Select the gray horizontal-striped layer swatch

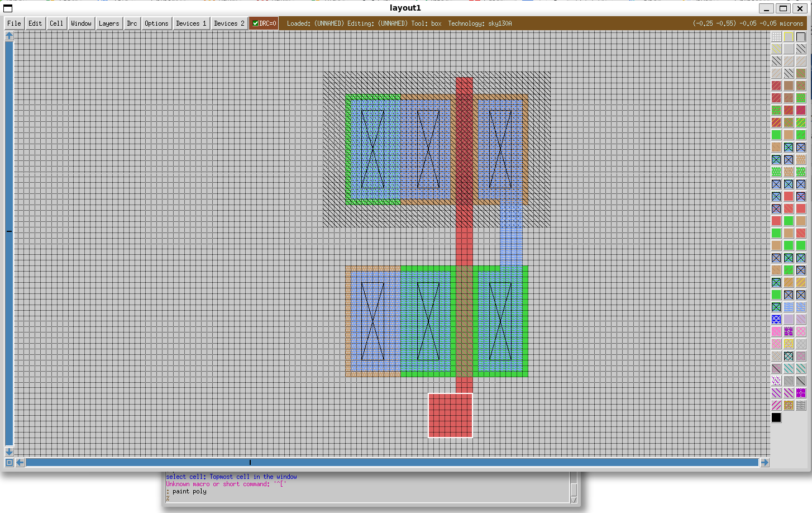[x=801, y=405]
